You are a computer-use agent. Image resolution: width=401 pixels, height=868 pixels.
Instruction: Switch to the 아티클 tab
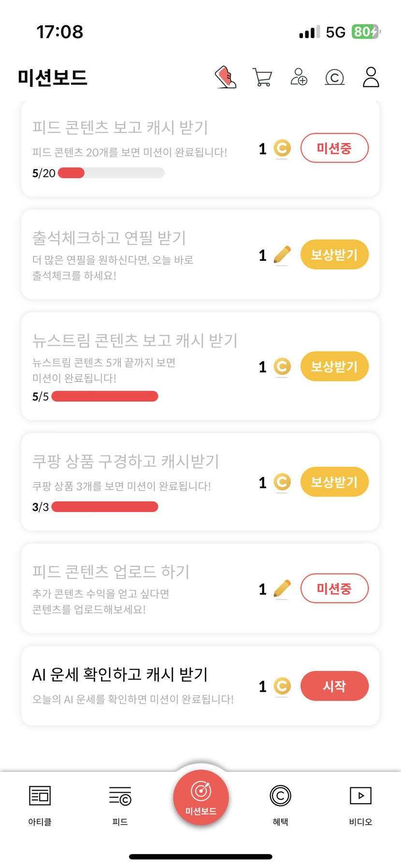pyautogui.click(x=40, y=803)
